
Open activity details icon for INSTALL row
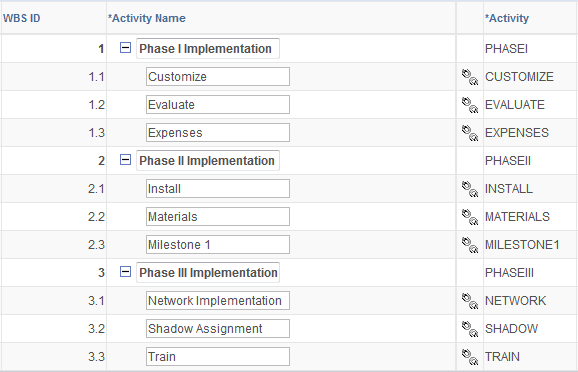pos(470,189)
